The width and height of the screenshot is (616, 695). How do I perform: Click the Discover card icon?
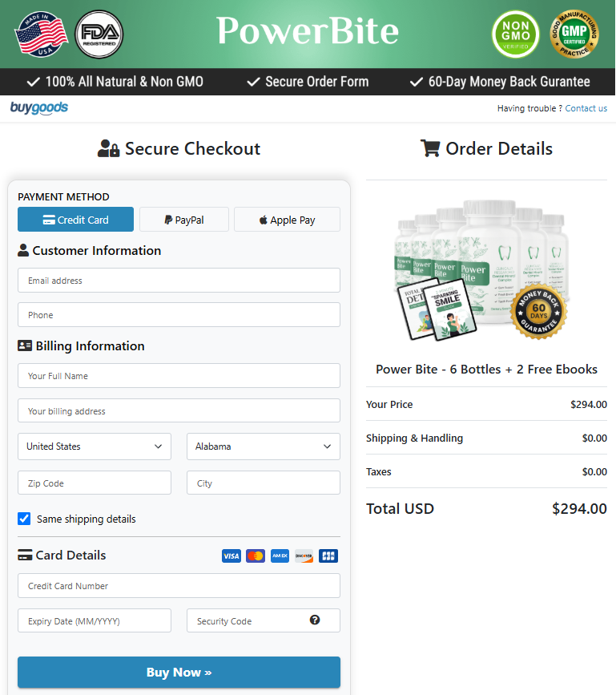pyautogui.click(x=304, y=556)
